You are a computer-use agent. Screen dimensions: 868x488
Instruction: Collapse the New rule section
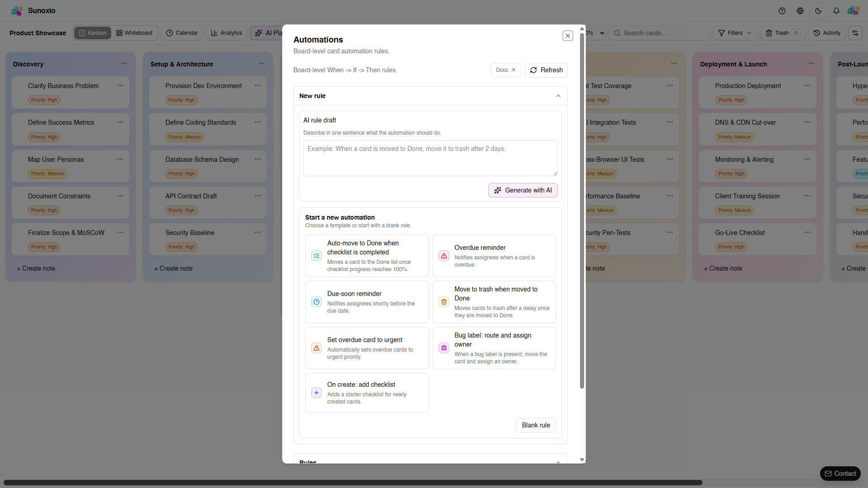point(558,96)
